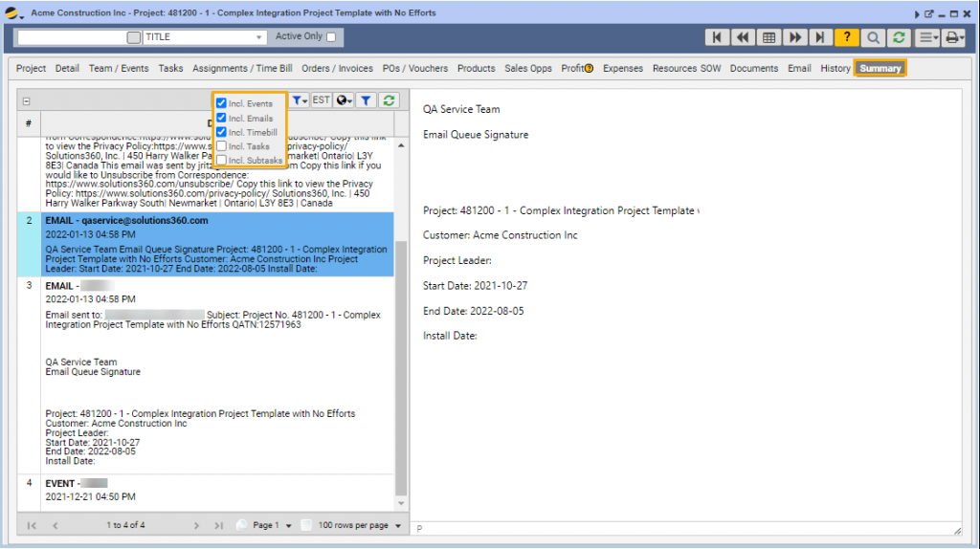The height and width of the screenshot is (549, 980).
Task: Tick the Active Only checkbox
Action: click(331, 37)
